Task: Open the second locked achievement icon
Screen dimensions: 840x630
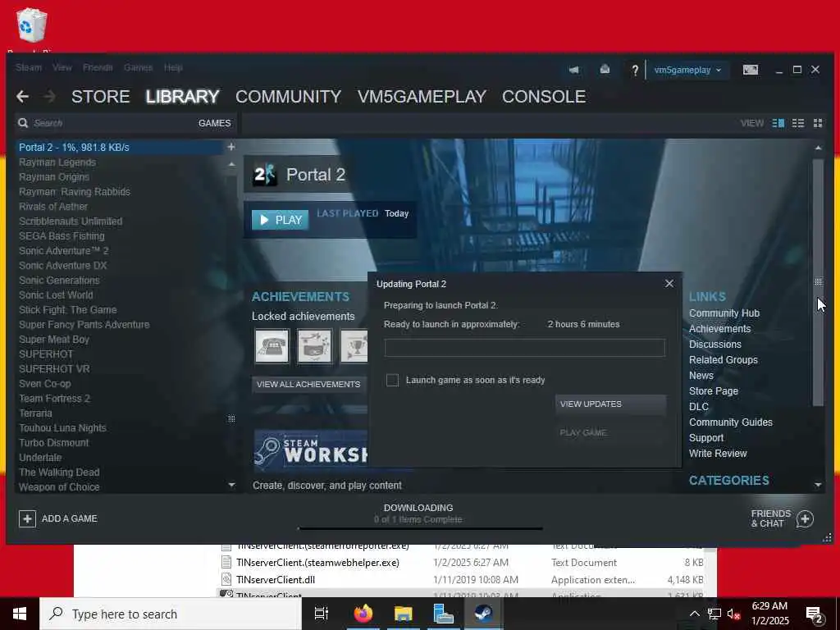Action: (314, 346)
